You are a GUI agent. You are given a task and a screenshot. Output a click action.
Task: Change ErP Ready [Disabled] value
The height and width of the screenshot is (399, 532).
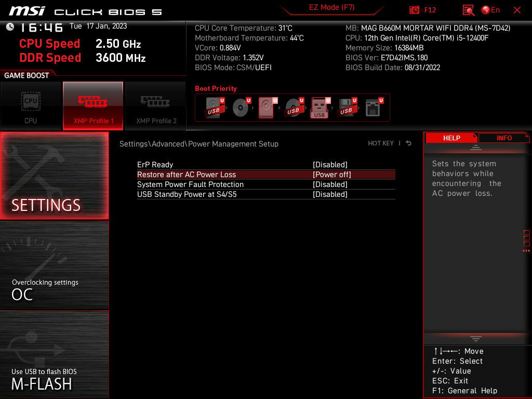[330, 165]
